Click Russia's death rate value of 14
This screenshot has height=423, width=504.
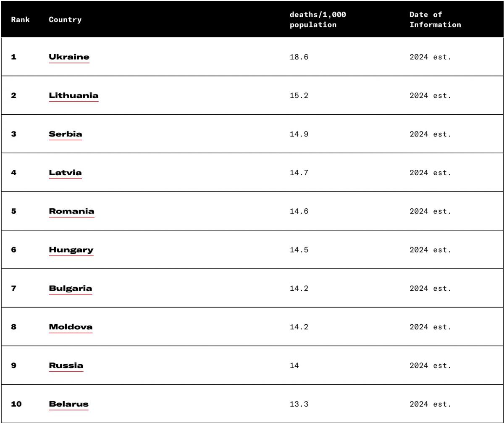click(x=294, y=365)
